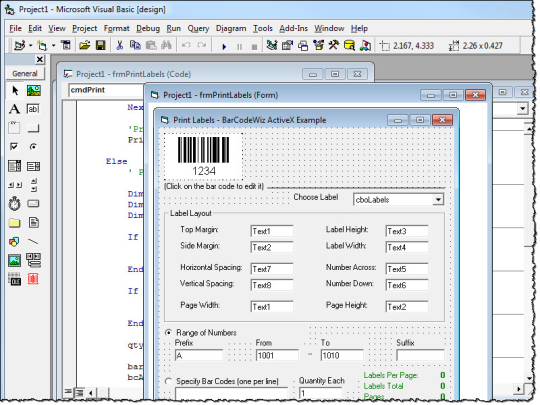Click the Top Margin Text1 field
Image resolution: width=540 pixels, height=405 pixels.
(x=272, y=231)
